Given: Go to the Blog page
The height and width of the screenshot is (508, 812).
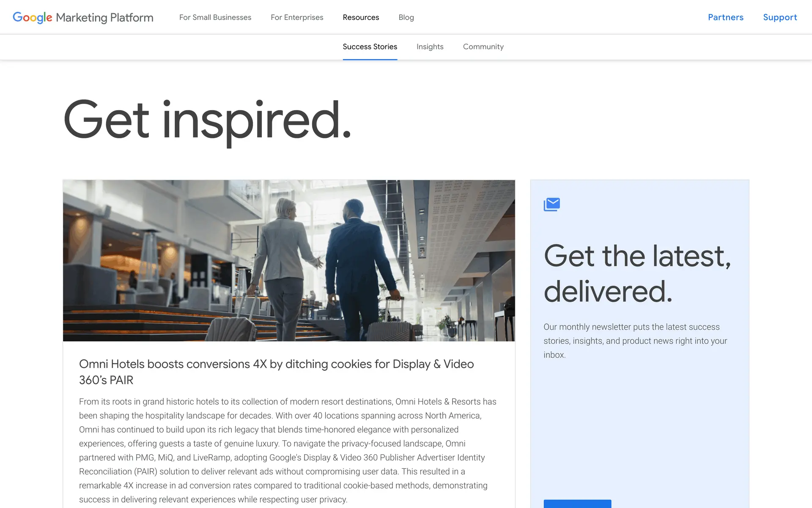Looking at the screenshot, I should tap(406, 17).
